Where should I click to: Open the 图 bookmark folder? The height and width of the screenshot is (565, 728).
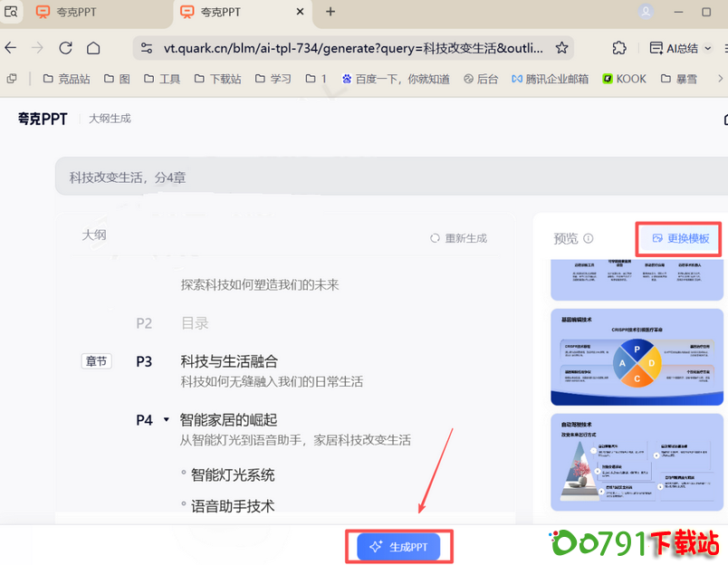coord(117,79)
